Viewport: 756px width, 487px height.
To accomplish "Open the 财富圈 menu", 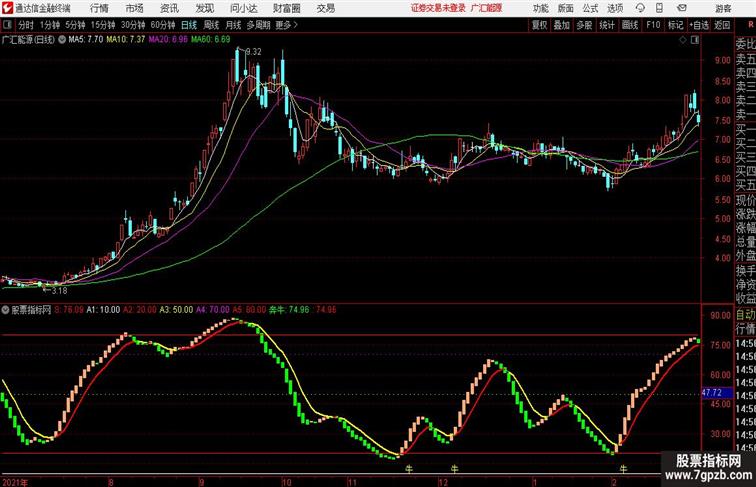I will (x=286, y=8).
